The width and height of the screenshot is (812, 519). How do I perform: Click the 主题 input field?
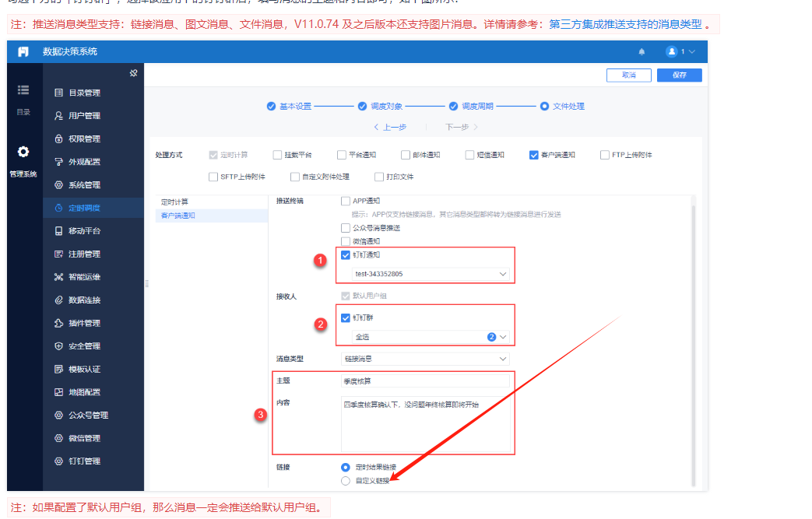(425, 381)
